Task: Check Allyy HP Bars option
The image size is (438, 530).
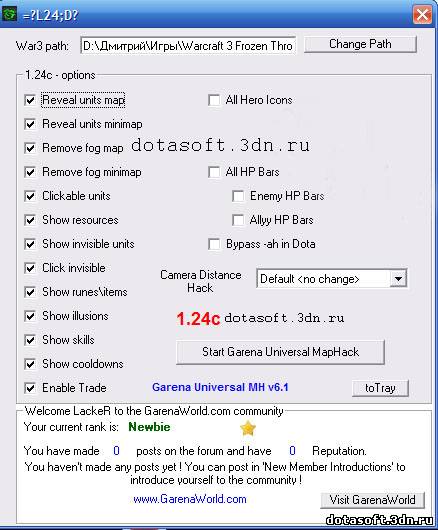Action: (x=238, y=220)
